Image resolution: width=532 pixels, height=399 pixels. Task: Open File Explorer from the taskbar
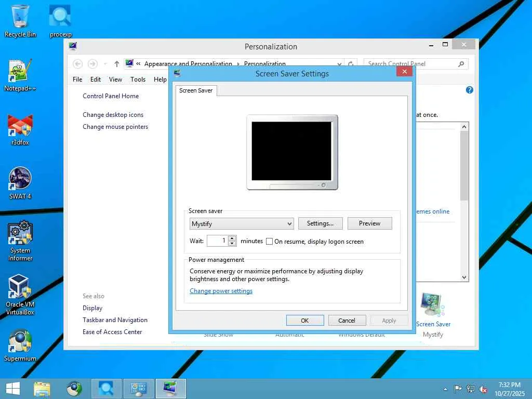click(x=42, y=389)
